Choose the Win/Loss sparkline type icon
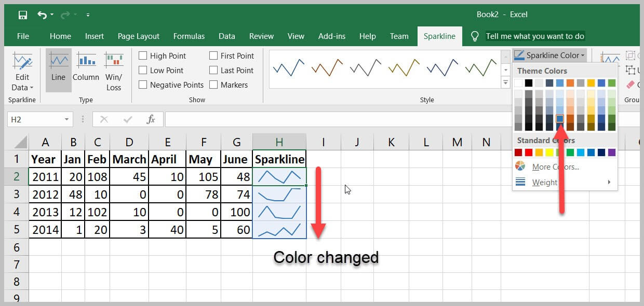The image size is (644, 306). tap(113, 70)
